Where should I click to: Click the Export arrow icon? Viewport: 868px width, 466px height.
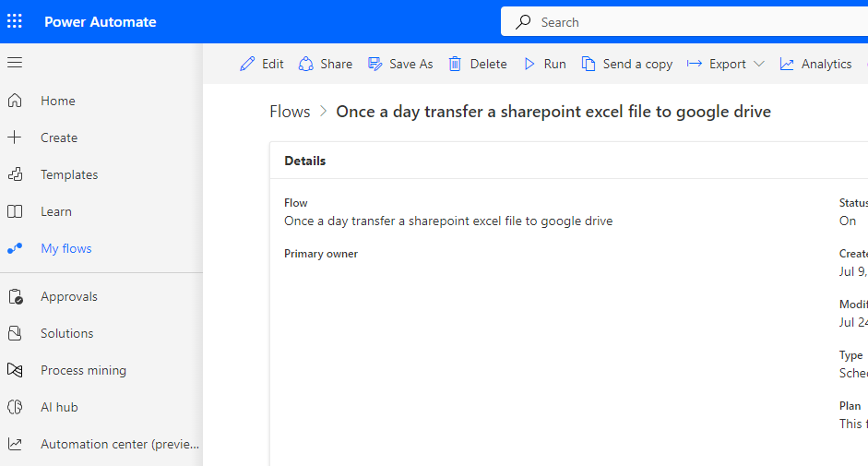[695, 64]
